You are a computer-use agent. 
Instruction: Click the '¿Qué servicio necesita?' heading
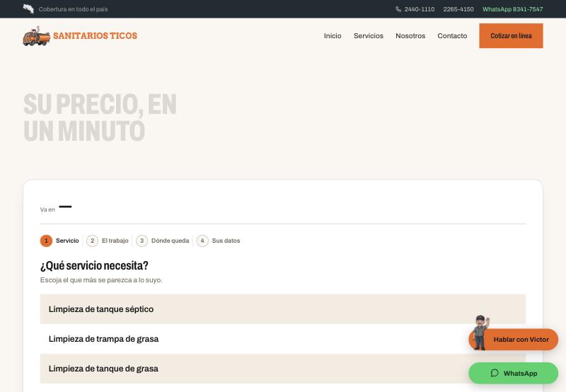[94, 265]
